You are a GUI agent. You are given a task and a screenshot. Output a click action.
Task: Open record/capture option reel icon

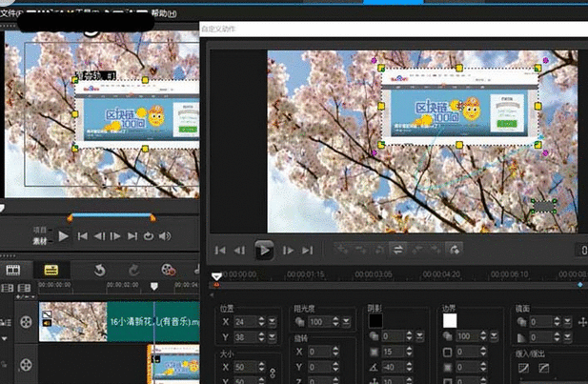[x=168, y=271]
